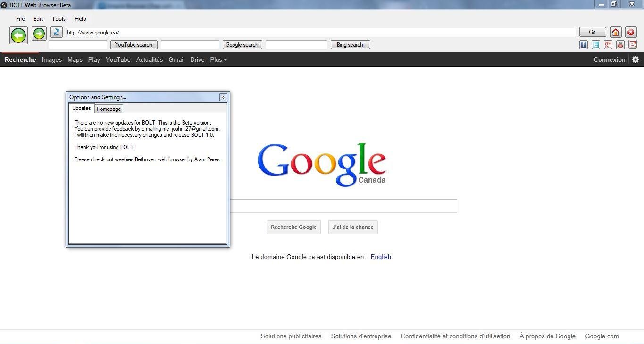The width and height of the screenshot is (644, 344).
Task: Stop loading with the red X icon
Action: point(631,32)
